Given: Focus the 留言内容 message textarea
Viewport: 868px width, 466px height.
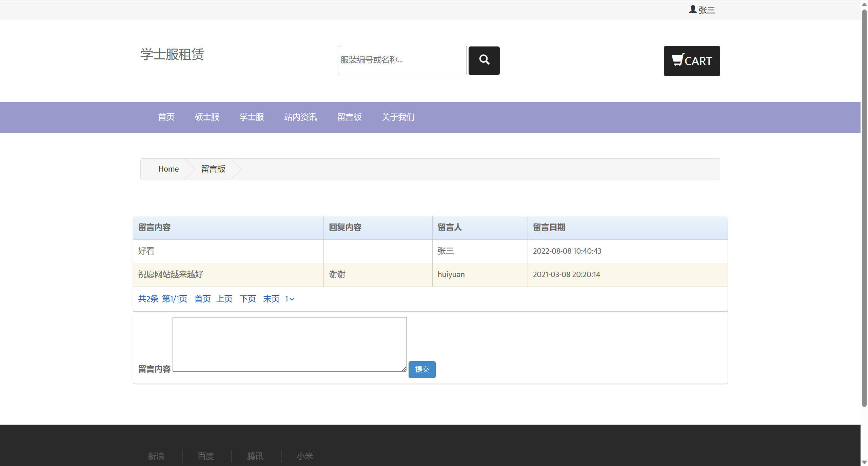Looking at the screenshot, I should (290, 344).
